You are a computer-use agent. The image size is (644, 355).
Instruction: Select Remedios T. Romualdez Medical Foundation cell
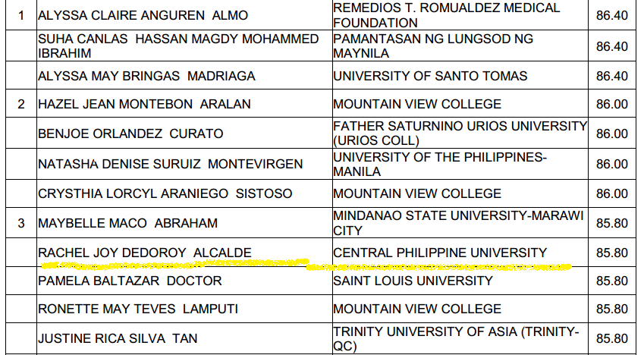click(446, 15)
